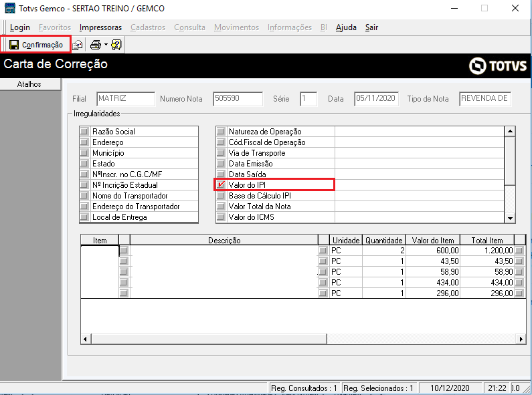Click the Confirmação save button

pos(36,45)
